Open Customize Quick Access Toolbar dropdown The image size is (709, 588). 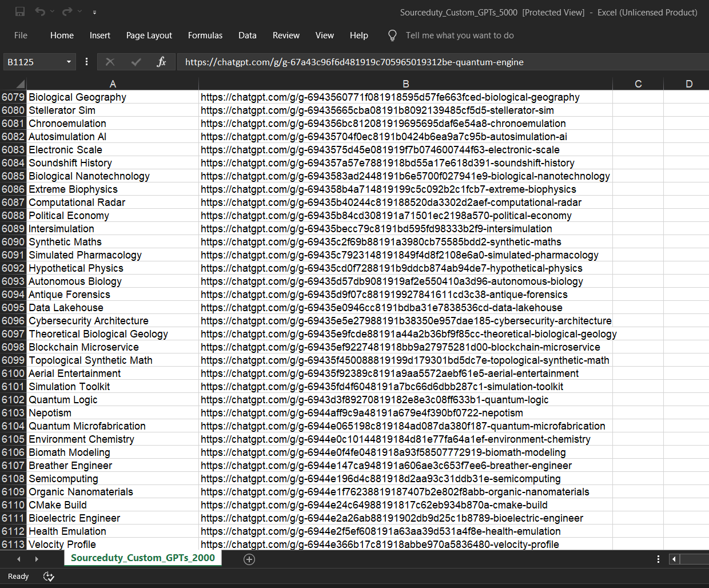[94, 12]
